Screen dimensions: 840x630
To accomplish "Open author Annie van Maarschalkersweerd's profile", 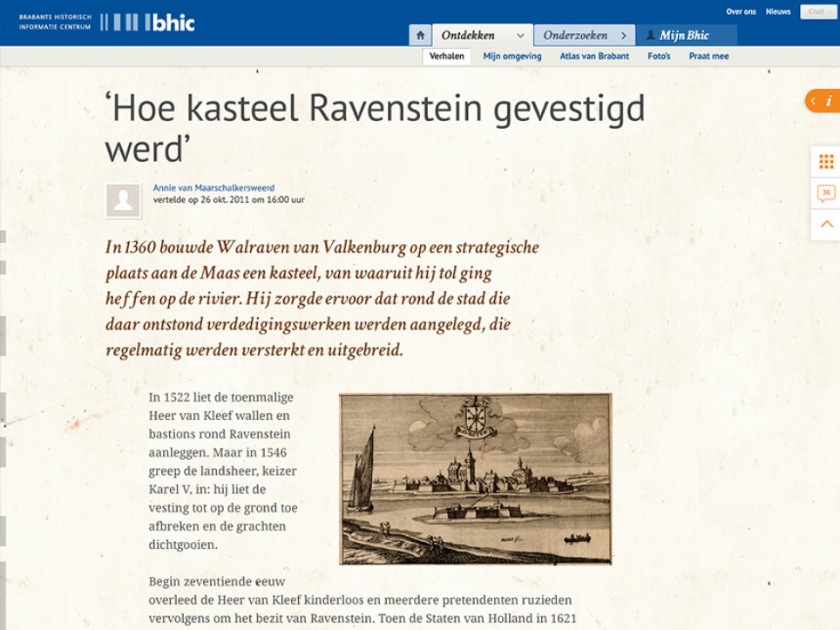I will (213, 188).
